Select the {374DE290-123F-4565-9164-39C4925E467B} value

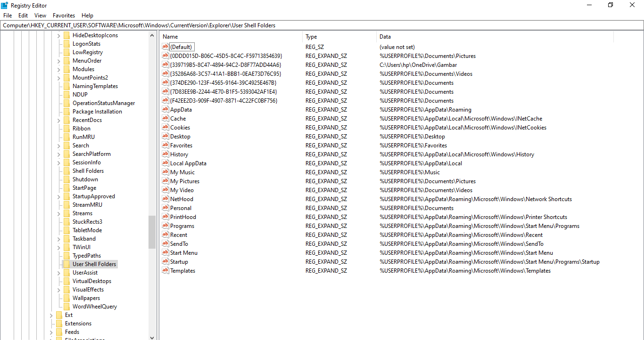coord(223,82)
